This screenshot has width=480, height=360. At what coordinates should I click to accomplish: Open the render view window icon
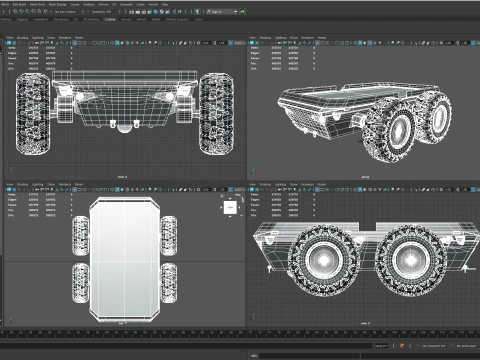pyautogui.click(x=132, y=11)
